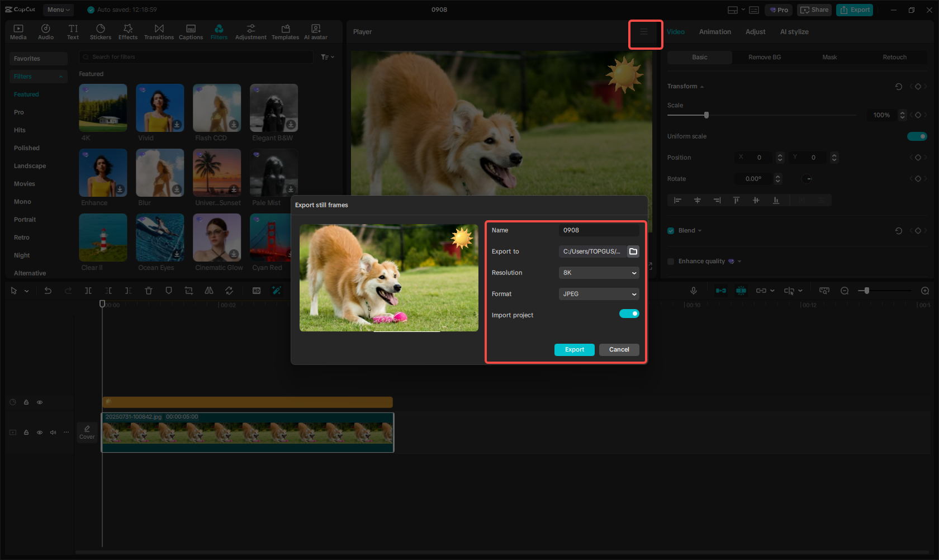Collapse the Transform section
Image resolution: width=939 pixels, height=560 pixels.
[701, 86]
